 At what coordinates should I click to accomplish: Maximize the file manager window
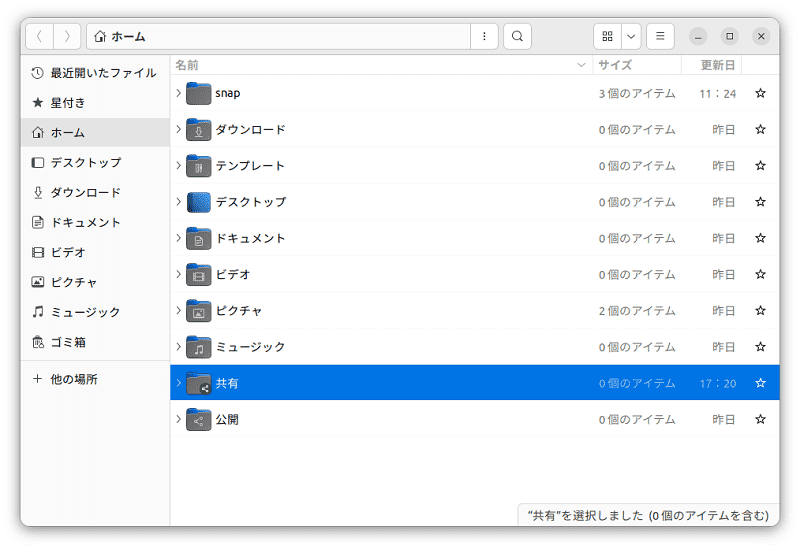pos(730,37)
